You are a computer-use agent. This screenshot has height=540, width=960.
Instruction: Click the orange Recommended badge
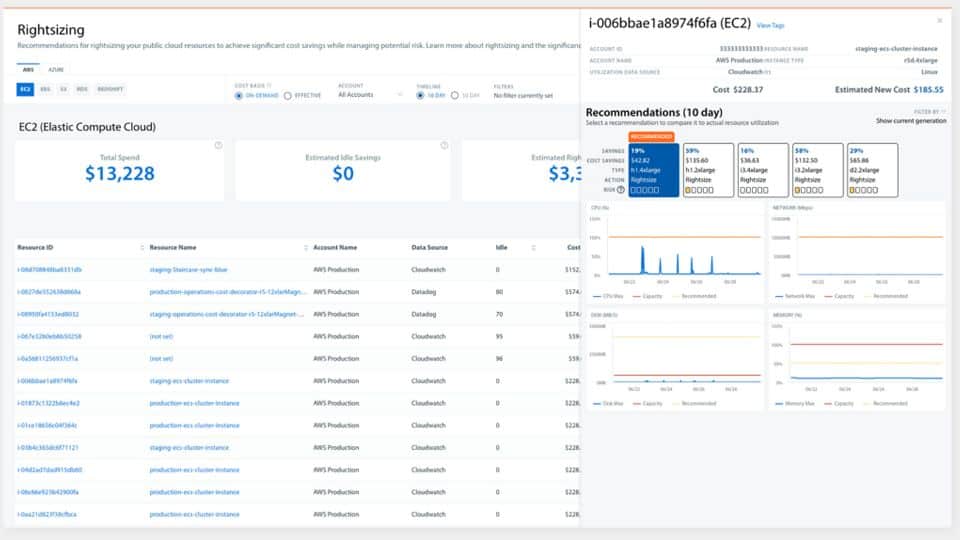(651, 137)
